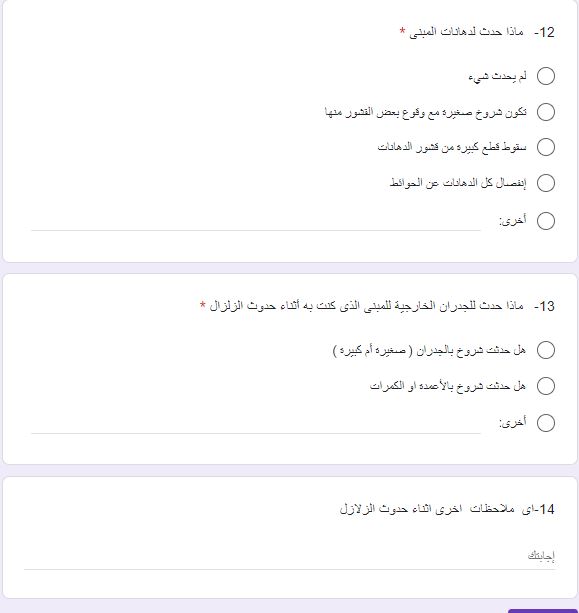
Task: Click the purple button at the form bottom
Action: [x=543, y=611]
